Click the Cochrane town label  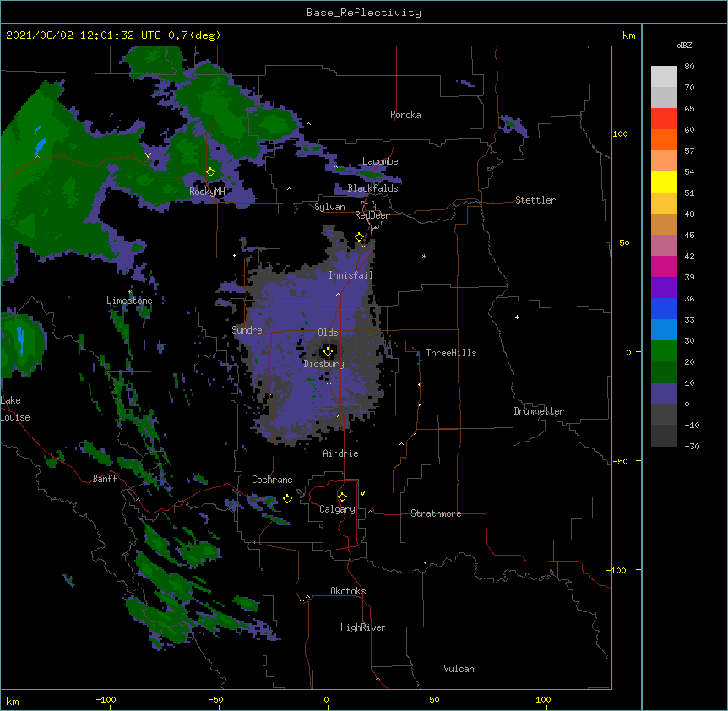pyautogui.click(x=272, y=480)
